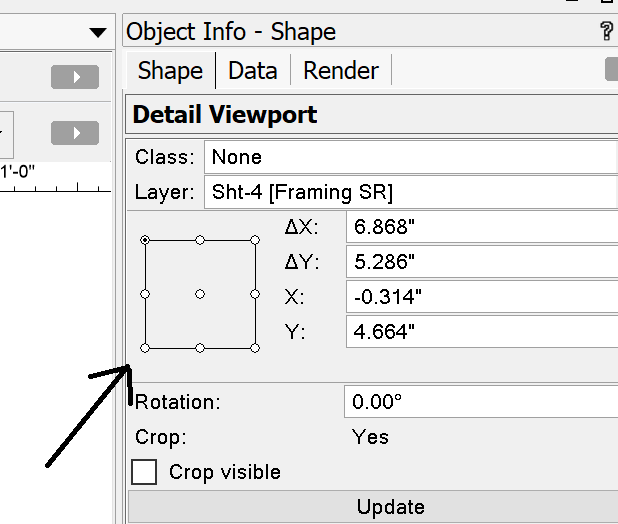Enable the Crop visible checkbox
The height and width of the screenshot is (524, 618).
(x=145, y=472)
